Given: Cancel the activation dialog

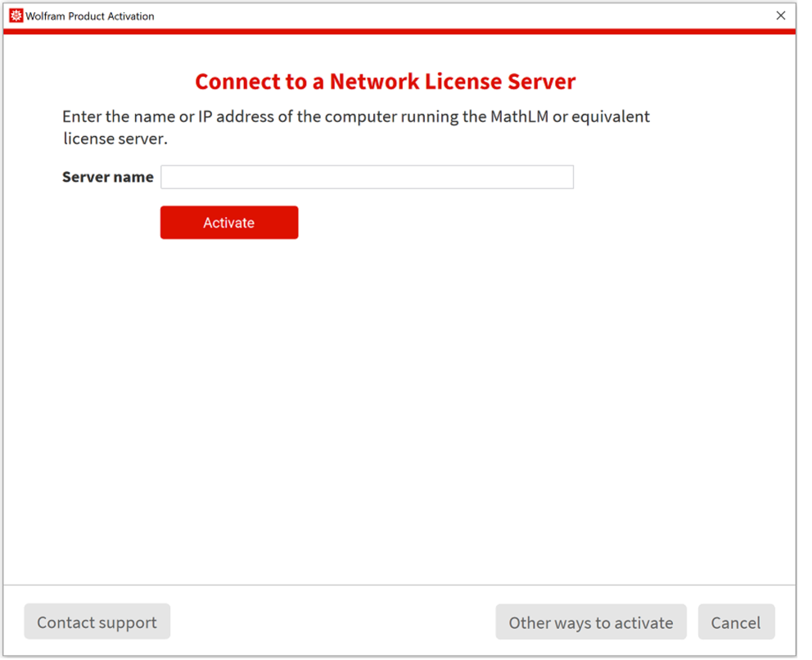Looking at the screenshot, I should point(735,622).
